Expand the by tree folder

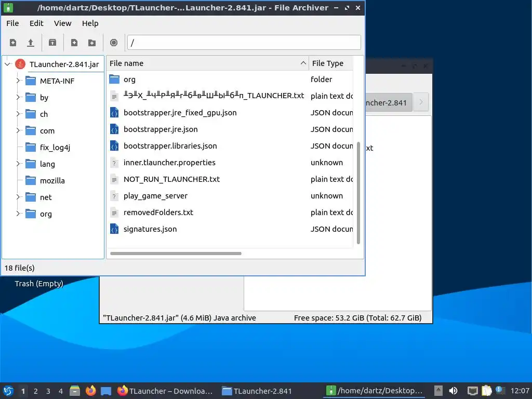(x=18, y=97)
